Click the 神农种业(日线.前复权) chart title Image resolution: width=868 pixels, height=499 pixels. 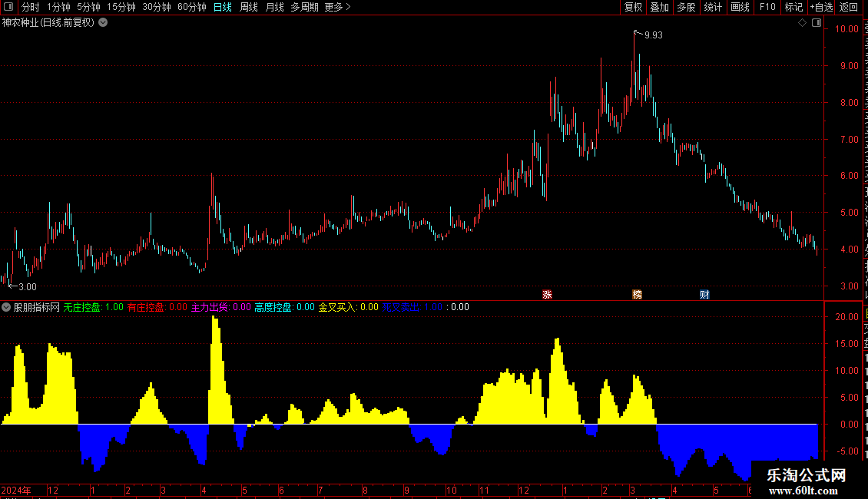[x=48, y=23]
